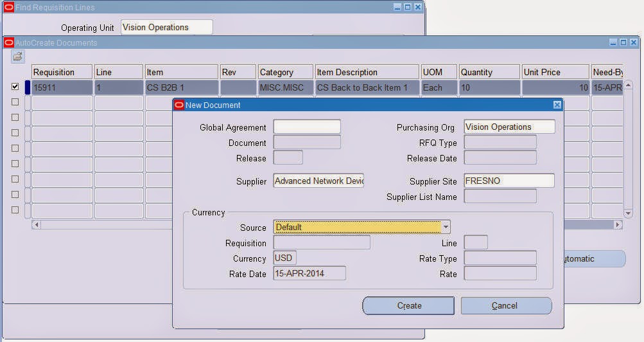Tick the eighth row checkbox in requisition grid
The image size is (644, 342).
(x=15, y=194)
